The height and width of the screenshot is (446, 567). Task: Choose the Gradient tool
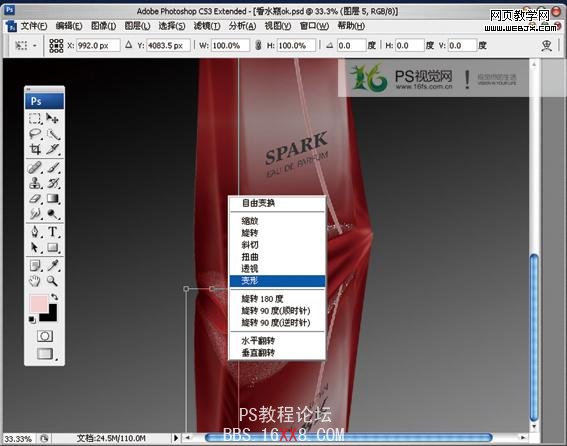(x=52, y=199)
